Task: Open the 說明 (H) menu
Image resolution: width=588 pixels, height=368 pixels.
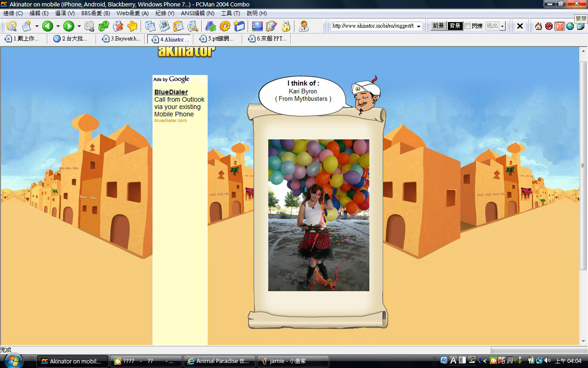Action: click(x=256, y=13)
